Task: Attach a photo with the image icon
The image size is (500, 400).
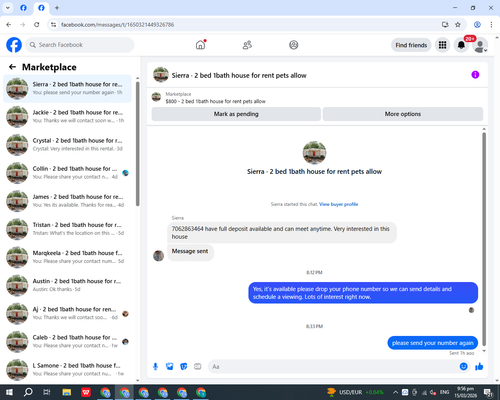Action: coord(170,367)
